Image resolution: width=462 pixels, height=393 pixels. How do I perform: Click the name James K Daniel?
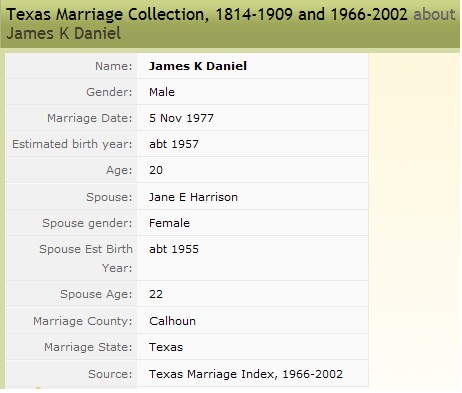198,66
